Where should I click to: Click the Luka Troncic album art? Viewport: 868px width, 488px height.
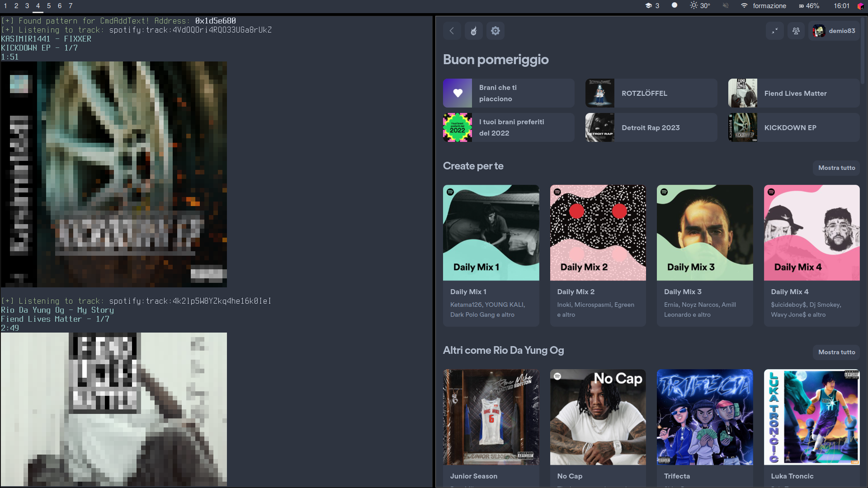tap(811, 417)
